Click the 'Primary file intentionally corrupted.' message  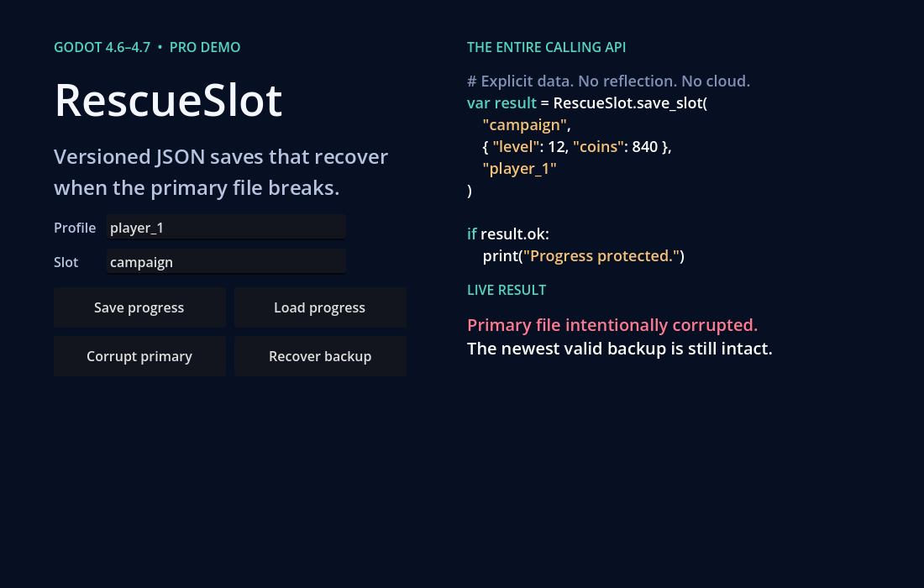pyautogui.click(x=612, y=325)
